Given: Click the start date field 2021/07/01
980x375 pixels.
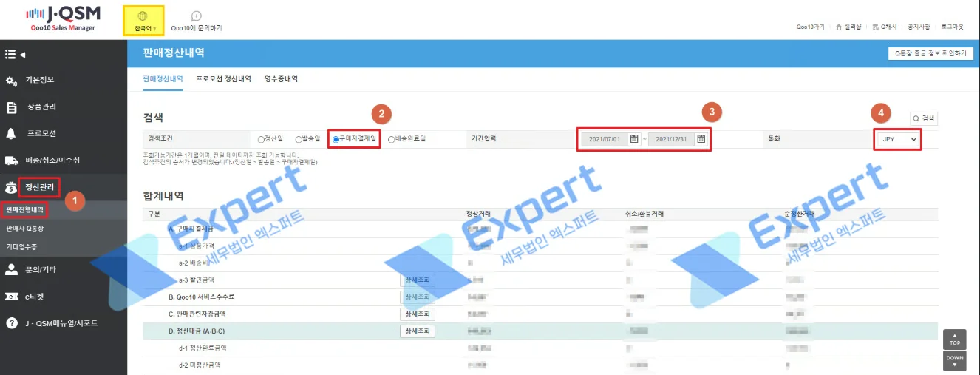Looking at the screenshot, I should pyautogui.click(x=605, y=138).
